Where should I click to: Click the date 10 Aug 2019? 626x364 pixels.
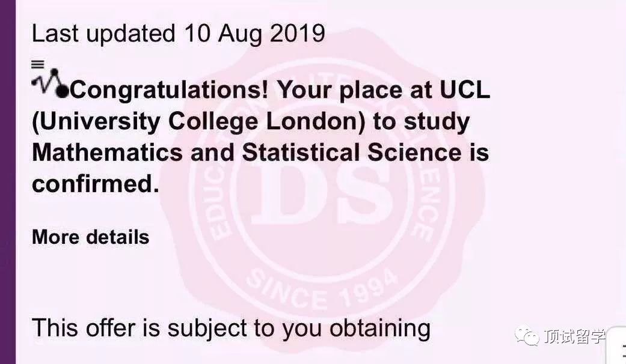pos(255,34)
